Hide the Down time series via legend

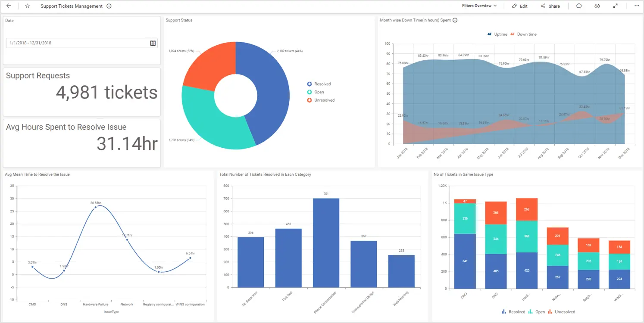523,34
